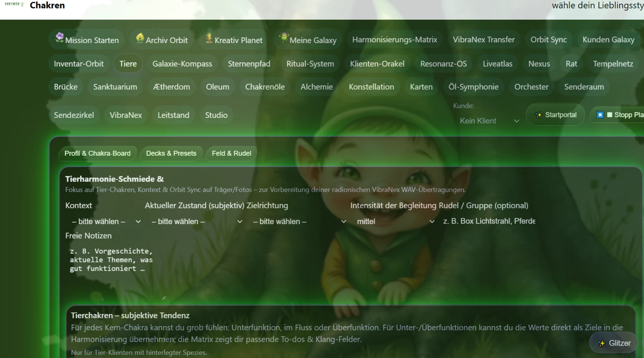
Task: Go to Studio
Action: 216,115
